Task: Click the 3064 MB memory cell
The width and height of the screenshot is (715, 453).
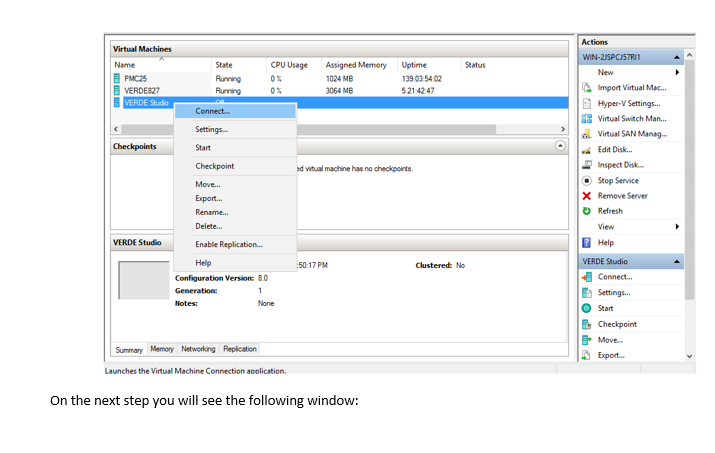Action: pyautogui.click(x=339, y=91)
